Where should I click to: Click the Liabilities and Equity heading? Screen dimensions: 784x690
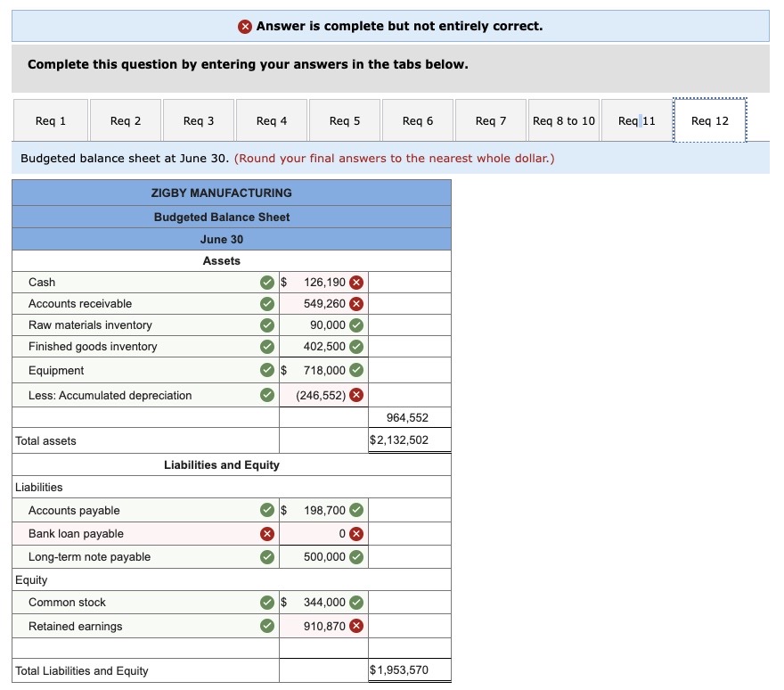click(222, 464)
